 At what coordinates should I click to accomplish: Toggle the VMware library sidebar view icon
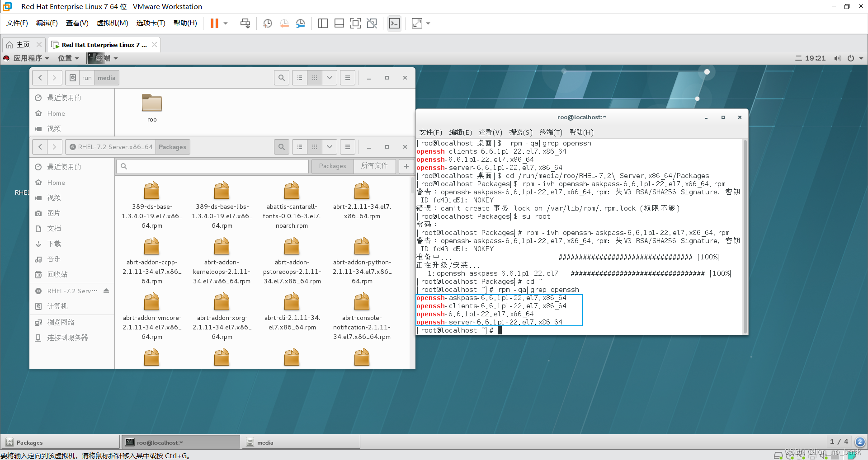pos(323,23)
